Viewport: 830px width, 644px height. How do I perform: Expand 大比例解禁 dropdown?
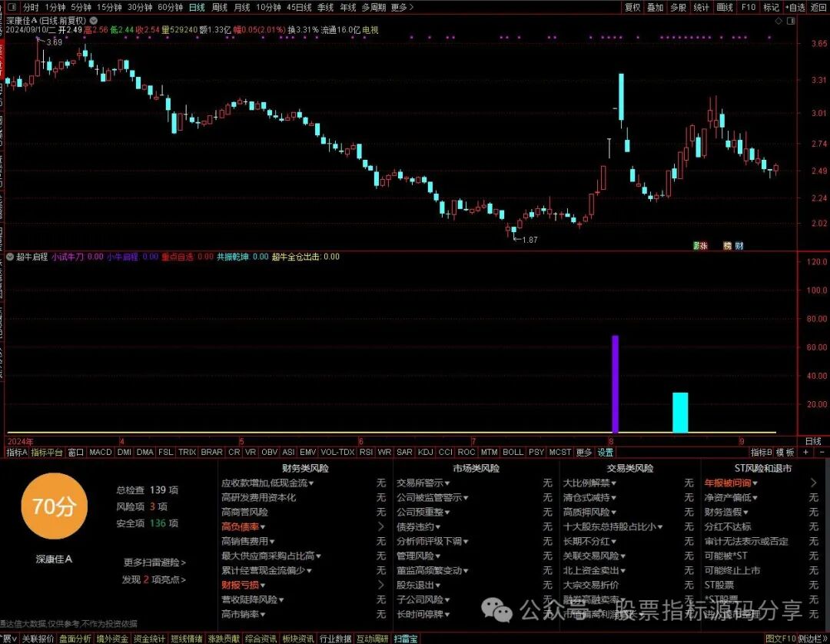click(x=589, y=483)
